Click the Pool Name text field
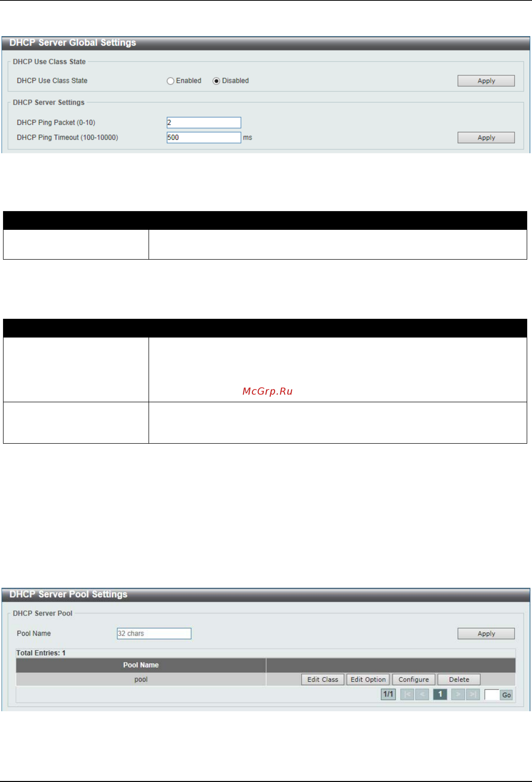532x782 pixels. click(154, 633)
